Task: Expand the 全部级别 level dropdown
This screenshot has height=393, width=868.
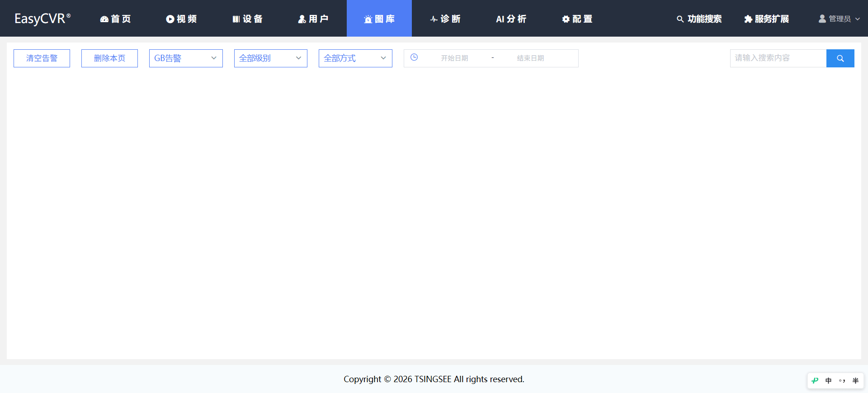Action: point(271,58)
